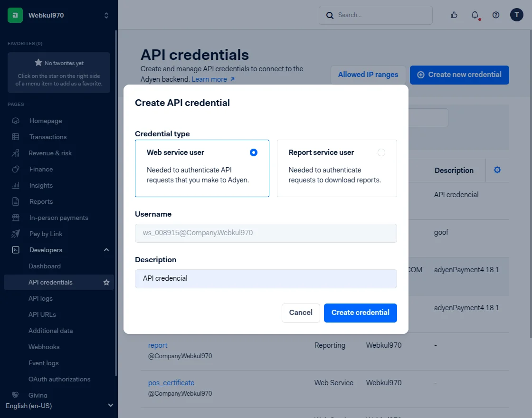Click the Create credential button
The height and width of the screenshot is (418, 532).
[x=360, y=313]
